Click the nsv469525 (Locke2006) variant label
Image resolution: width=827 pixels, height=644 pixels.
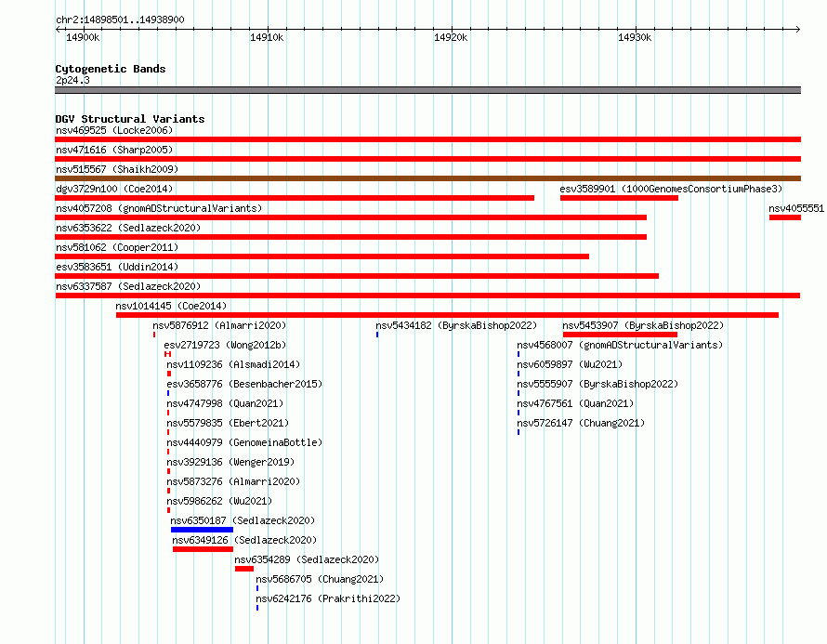click(114, 130)
